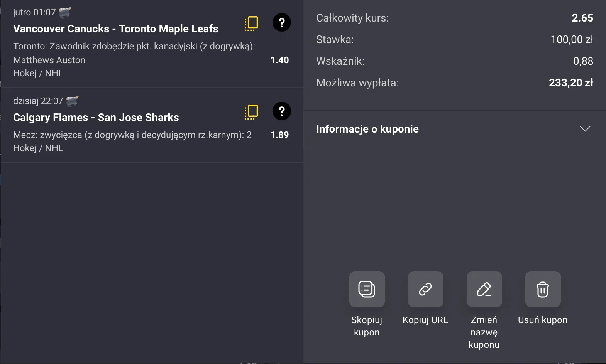Select the Vancouver Canucks - Toronto Maple Leafs match
The height and width of the screenshot is (364, 606).
tap(115, 29)
